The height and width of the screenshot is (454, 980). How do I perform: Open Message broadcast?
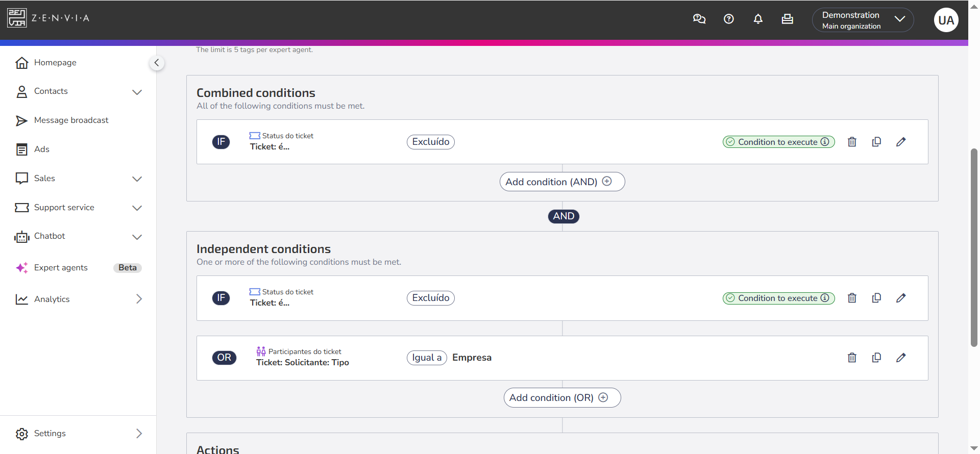click(71, 120)
